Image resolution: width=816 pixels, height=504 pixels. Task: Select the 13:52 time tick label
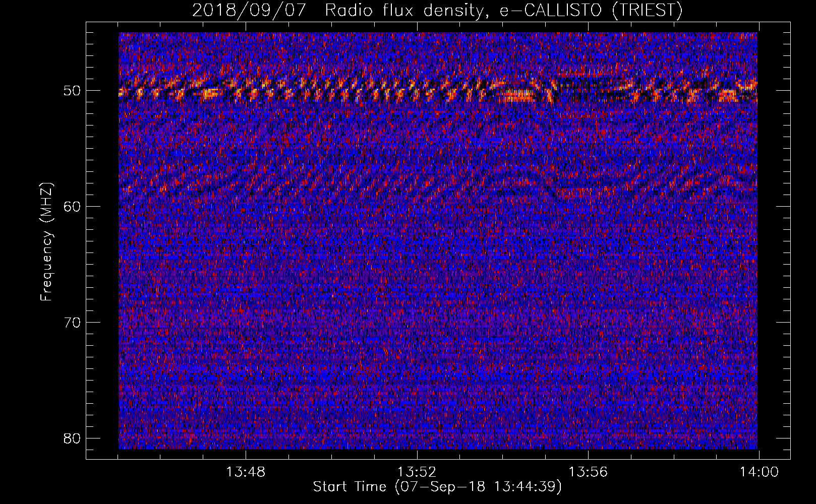point(417,472)
